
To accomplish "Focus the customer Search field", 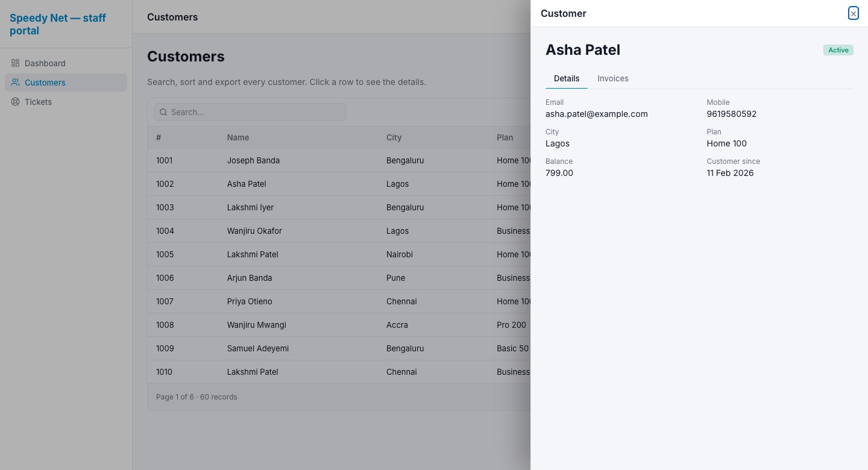I will click(x=250, y=112).
